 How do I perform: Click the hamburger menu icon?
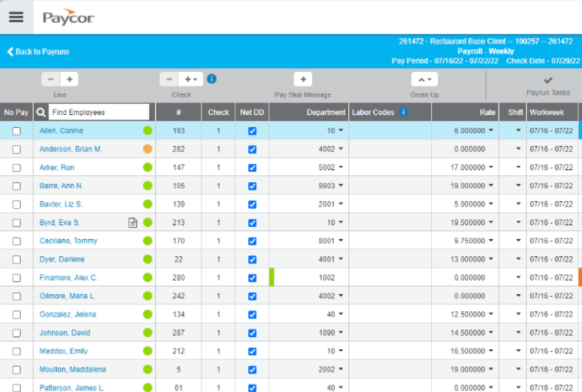tap(16, 16)
